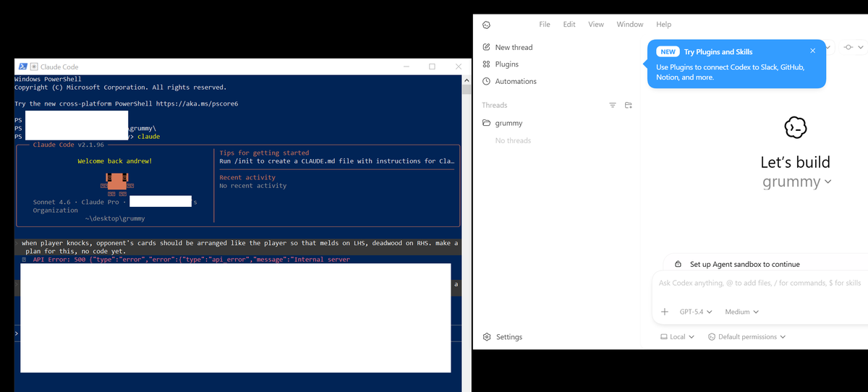868x392 pixels.
Task: Click the add project folder icon next to Threads
Action: (629, 106)
